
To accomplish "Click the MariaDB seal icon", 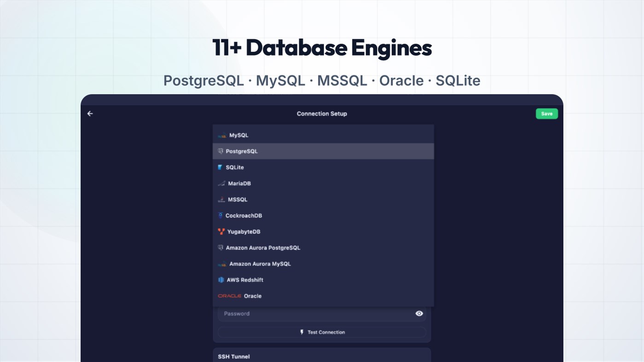I will tap(221, 184).
